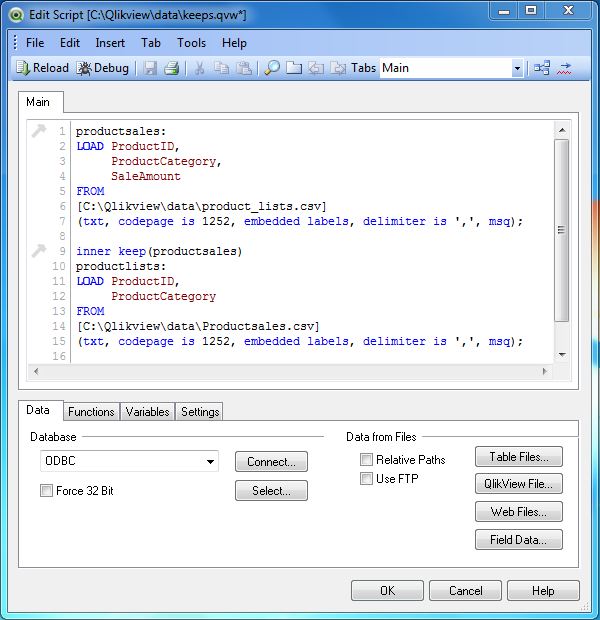Click the QlikView logo in the title bar
This screenshot has height=620, width=600.
tap(16, 15)
